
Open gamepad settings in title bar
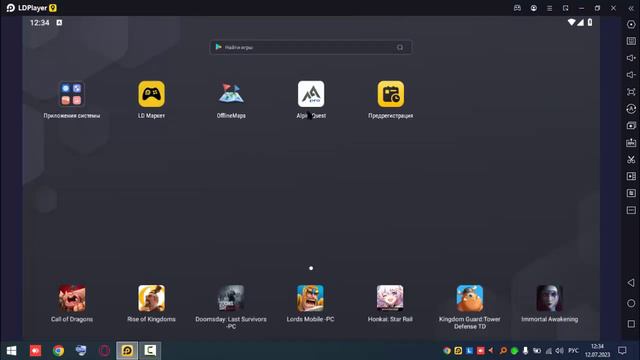(517, 8)
